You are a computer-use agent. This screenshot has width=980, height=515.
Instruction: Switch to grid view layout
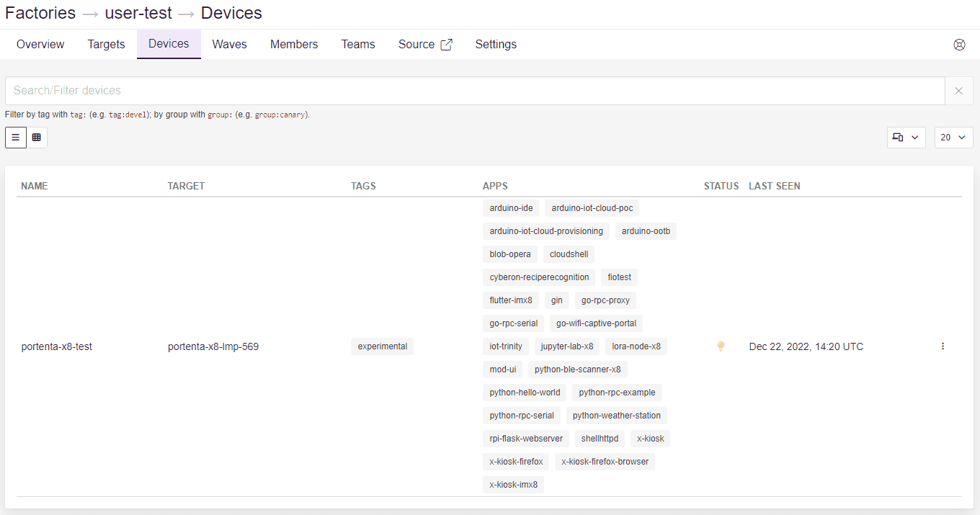[37, 137]
